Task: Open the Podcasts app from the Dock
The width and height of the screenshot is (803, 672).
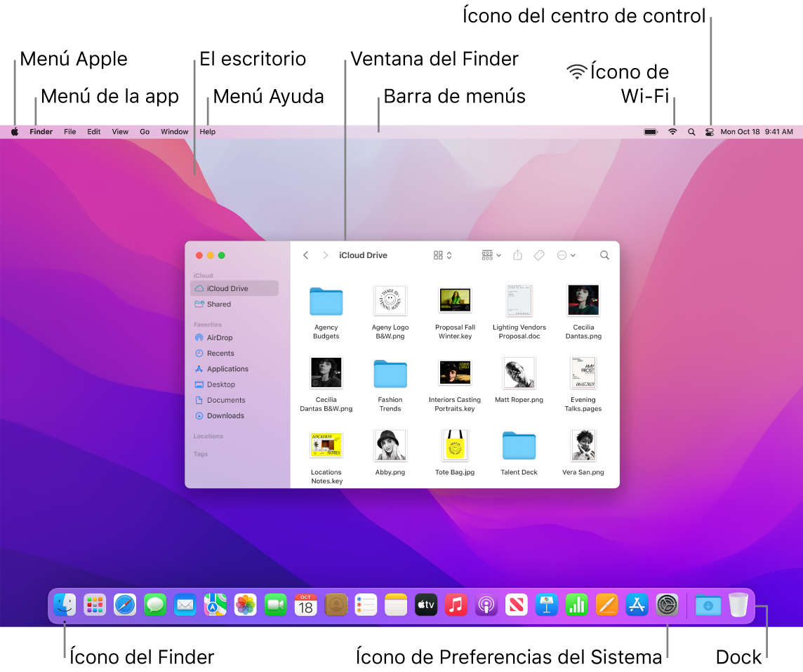Action: 486,605
